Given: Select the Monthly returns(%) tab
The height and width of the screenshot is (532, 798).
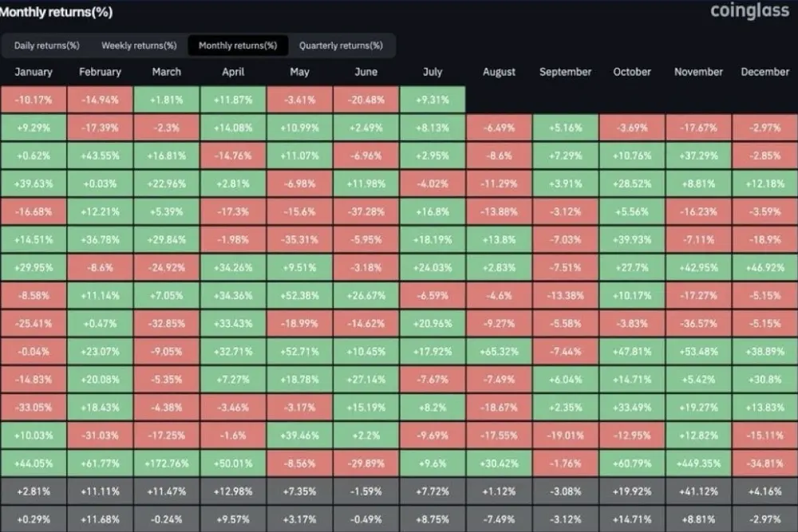Looking at the screenshot, I should point(238,45).
